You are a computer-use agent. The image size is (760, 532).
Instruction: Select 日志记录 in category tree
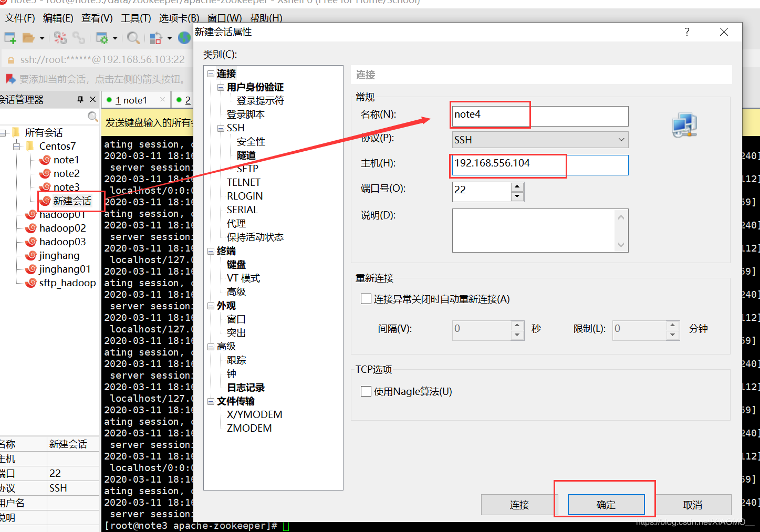246,388
